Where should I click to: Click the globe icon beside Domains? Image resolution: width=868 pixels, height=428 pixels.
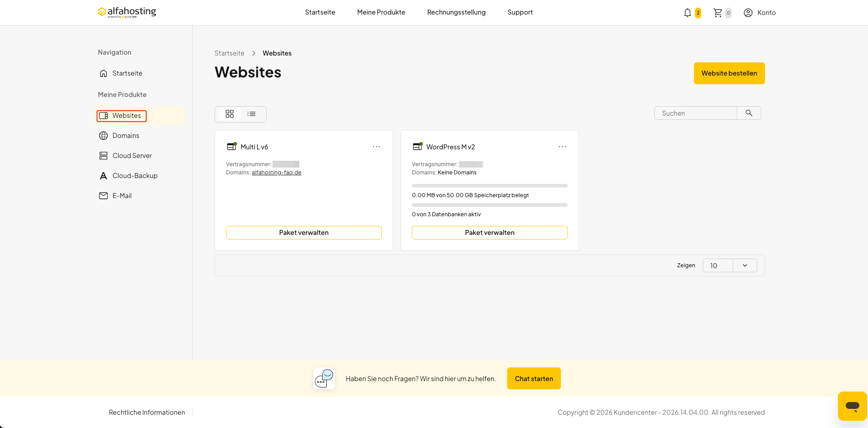[103, 136]
